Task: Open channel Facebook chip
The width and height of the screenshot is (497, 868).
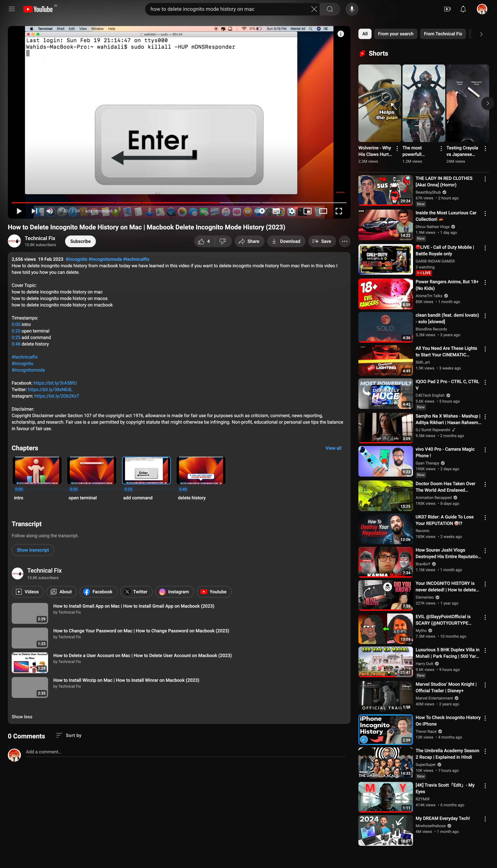Action: (x=98, y=592)
